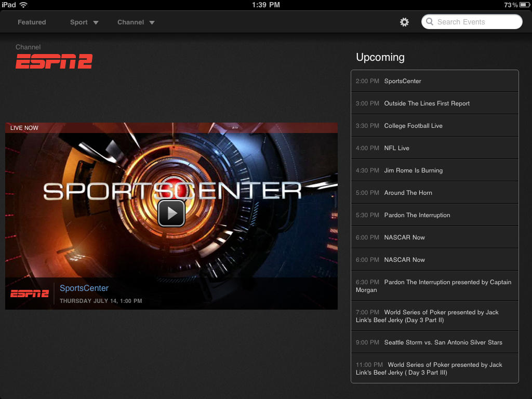Select Jim Rome Is Burning listing

(435, 170)
